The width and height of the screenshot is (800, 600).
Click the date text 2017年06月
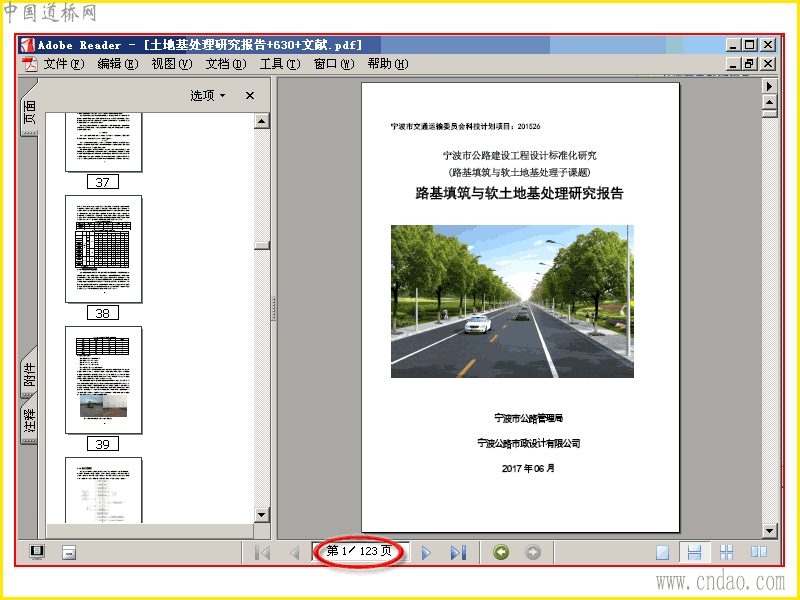tap(528, 468)
